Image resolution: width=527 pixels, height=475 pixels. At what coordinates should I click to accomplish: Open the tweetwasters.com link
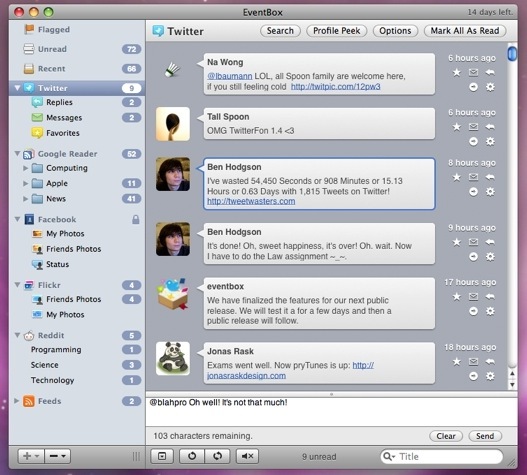click(251, 201)
